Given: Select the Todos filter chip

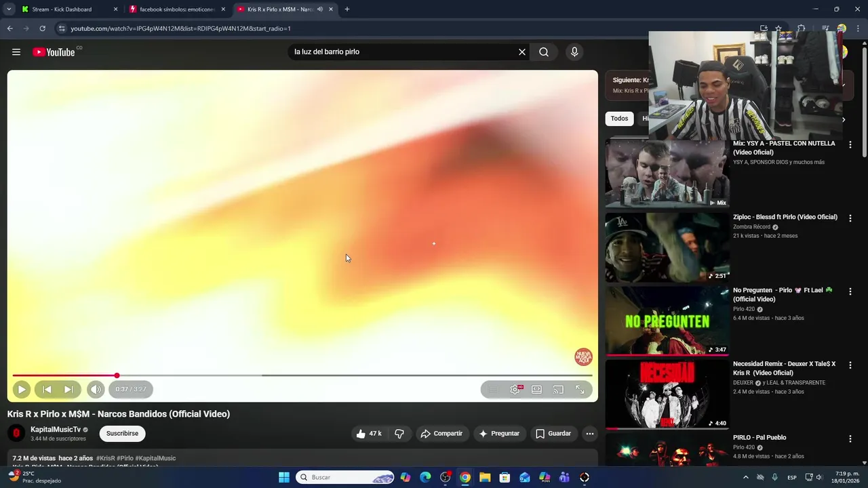Looking at the screenshot, I should coord(619,119).
